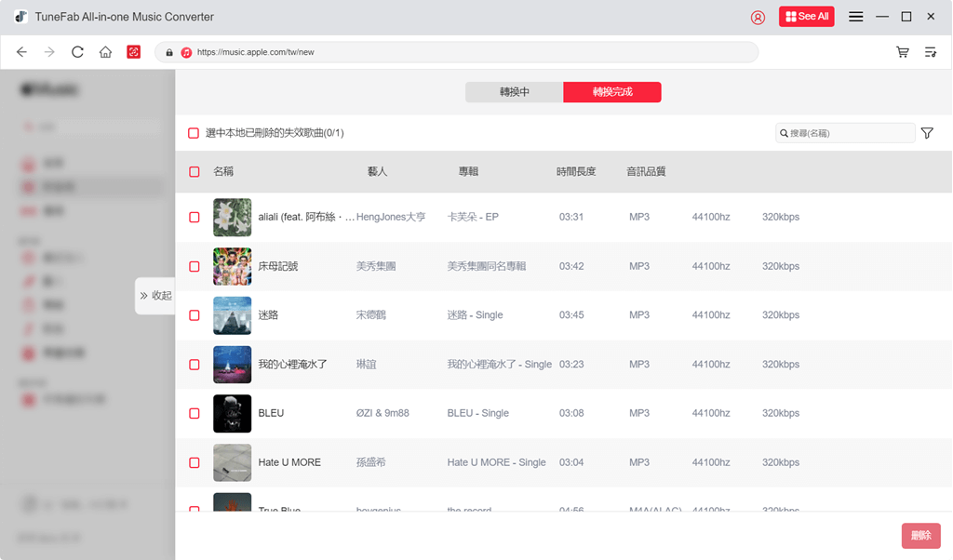The height and width of the screenshot is (560, 953).
Task: Click the red music service switch icon
Action: (x=134, y=52)
